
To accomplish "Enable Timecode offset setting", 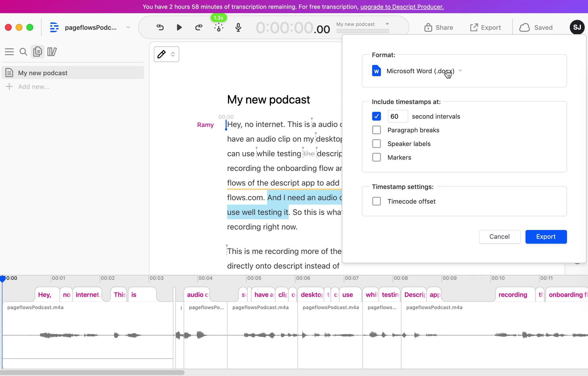I will click(376, 201).
